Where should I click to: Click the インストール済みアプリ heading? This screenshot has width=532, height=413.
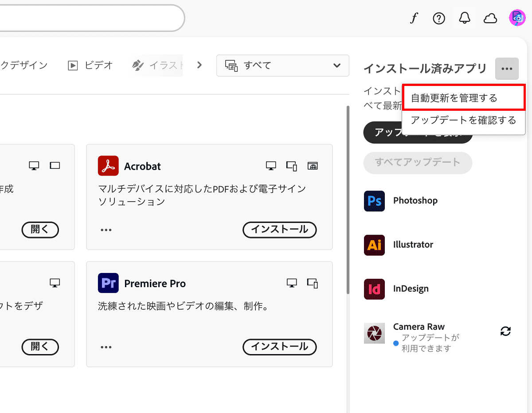click(x=425, y=69)
